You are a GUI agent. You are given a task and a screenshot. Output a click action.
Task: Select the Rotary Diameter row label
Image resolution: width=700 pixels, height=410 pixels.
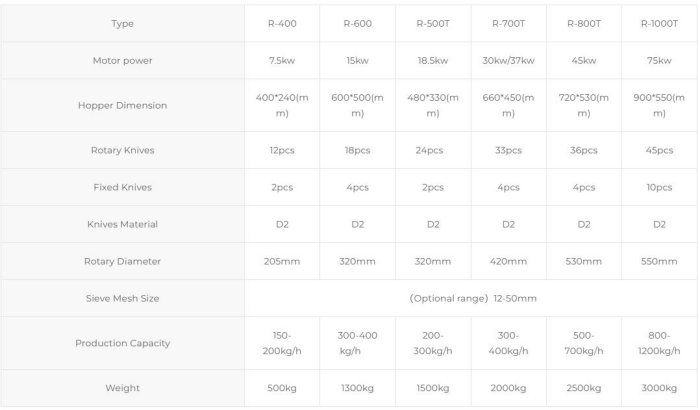(x=123, y=261)
